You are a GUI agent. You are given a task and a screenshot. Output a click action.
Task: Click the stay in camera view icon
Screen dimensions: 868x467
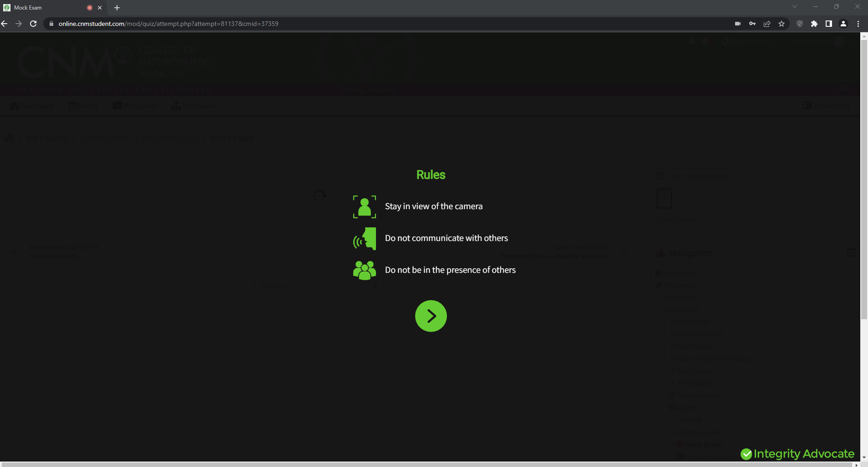(x=365, y=207)
